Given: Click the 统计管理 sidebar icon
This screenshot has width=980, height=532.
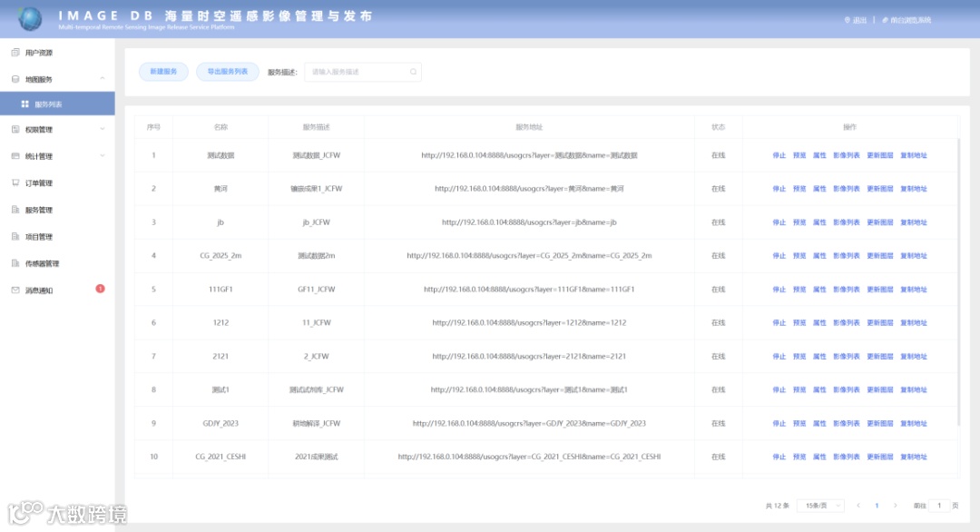Looking at the screenshot, I should [15, 156].
